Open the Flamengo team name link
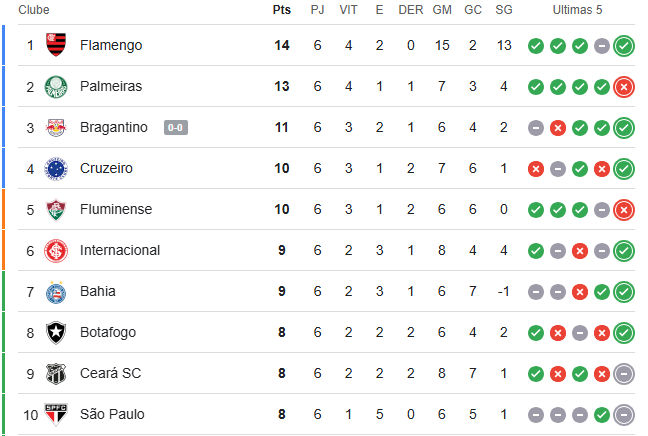This screenshot has width=648, height=436. tap(111, 45)
